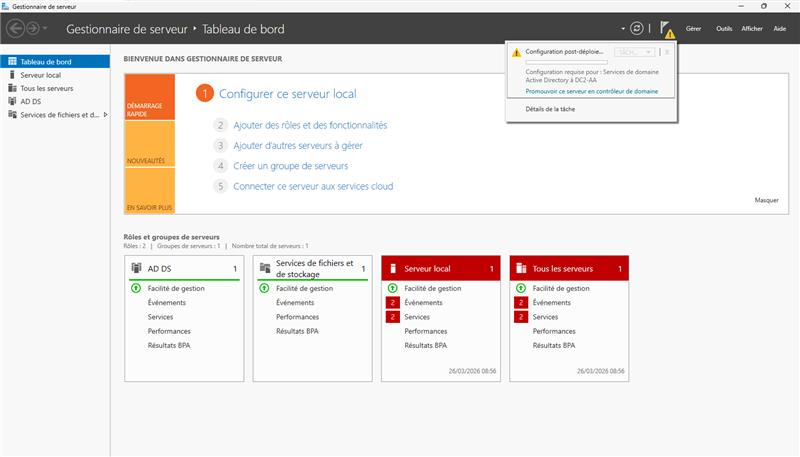The image size is (800, 457).
Task: Click the step 5 number circle
Action: [220, 186]
